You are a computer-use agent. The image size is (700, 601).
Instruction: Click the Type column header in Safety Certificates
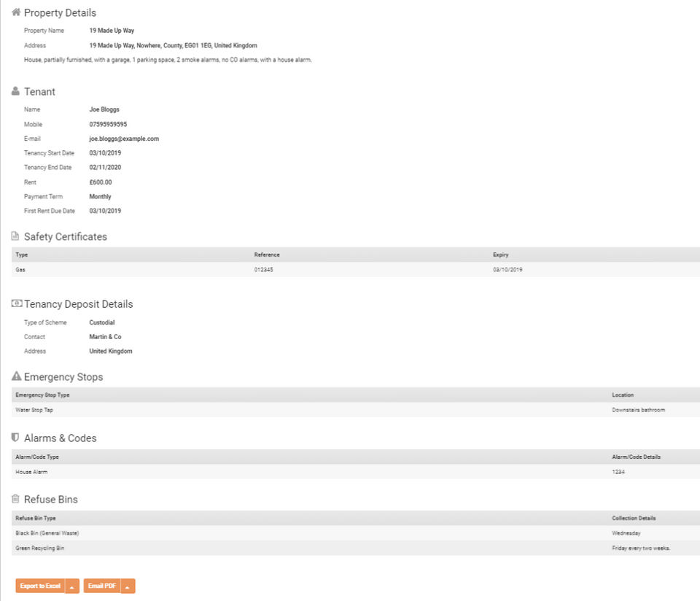tap(21, 255)
